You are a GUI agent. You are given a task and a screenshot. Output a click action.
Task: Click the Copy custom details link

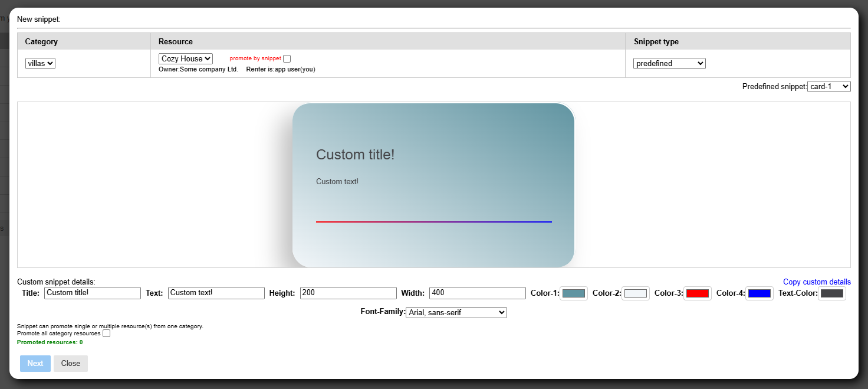coord(817,282)
